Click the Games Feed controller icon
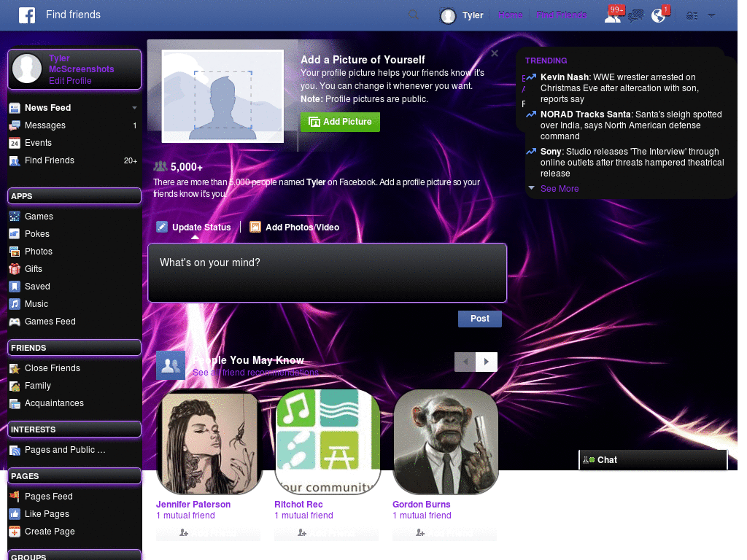The image size is (747, 560). pyautogui.click(x=15, y=322)
